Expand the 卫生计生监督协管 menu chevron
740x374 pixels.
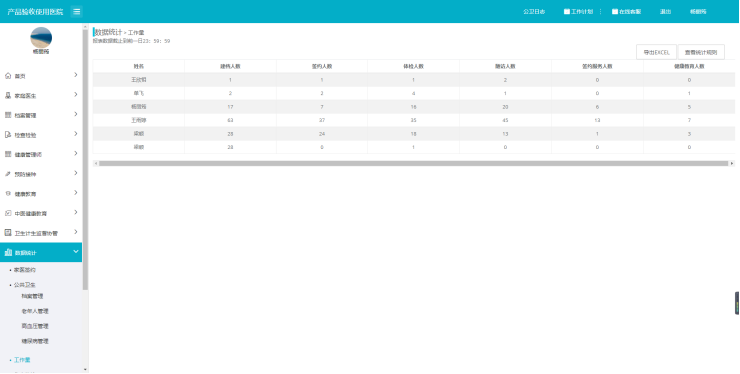click(x=76, y=232)
